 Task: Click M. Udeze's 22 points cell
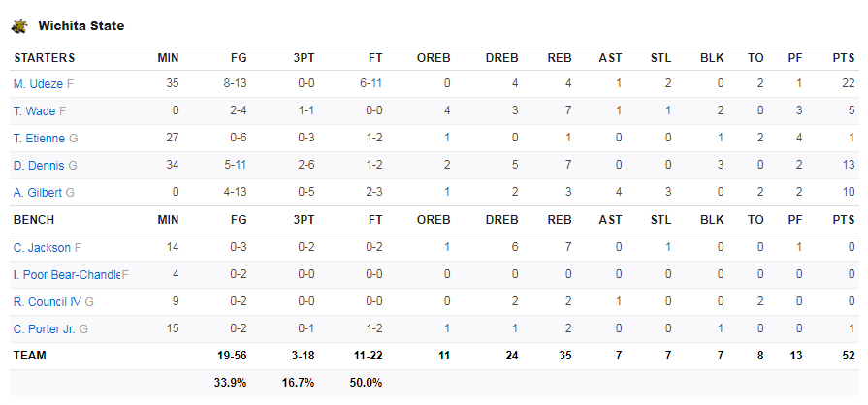click(x=849, y=84)
